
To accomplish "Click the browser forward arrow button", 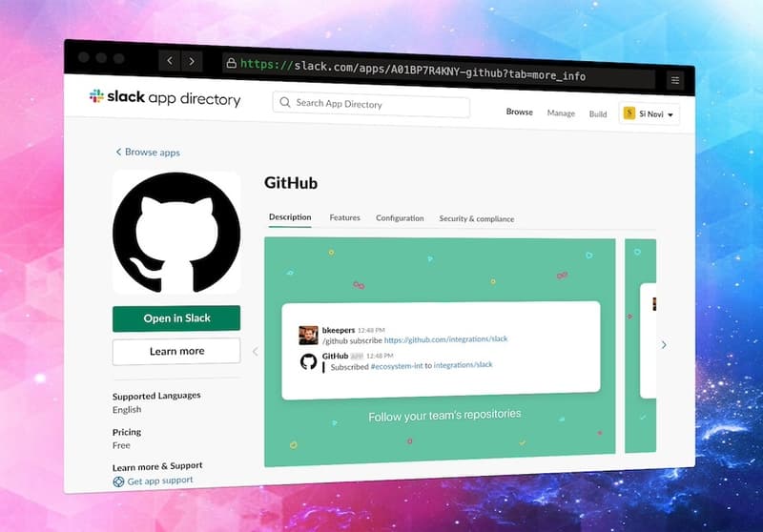I will click(x=192, y=62).
